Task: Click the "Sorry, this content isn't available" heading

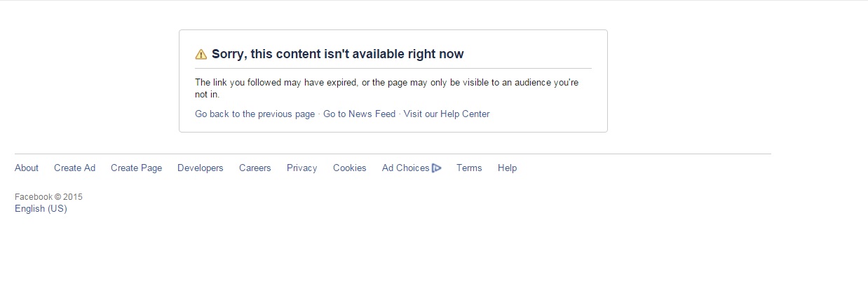Action: (337, 54)
